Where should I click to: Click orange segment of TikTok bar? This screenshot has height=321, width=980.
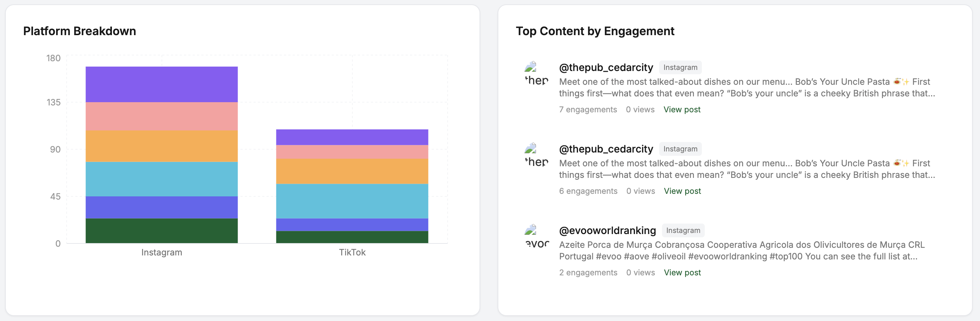coord(352,171)
